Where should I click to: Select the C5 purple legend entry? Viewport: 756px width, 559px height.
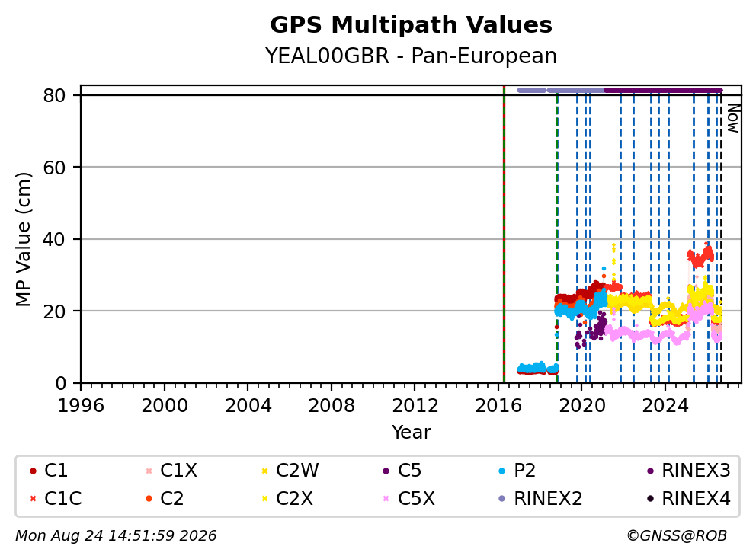pyautogui.click(x=402, y=471)
